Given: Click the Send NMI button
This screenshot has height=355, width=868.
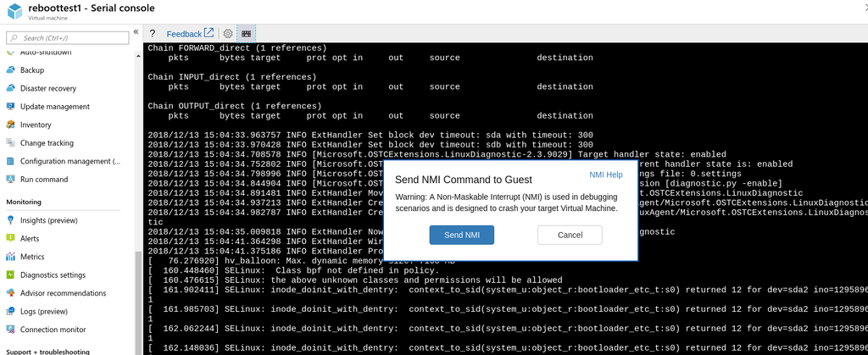Looking at the screenshot, I should point(462,235).
